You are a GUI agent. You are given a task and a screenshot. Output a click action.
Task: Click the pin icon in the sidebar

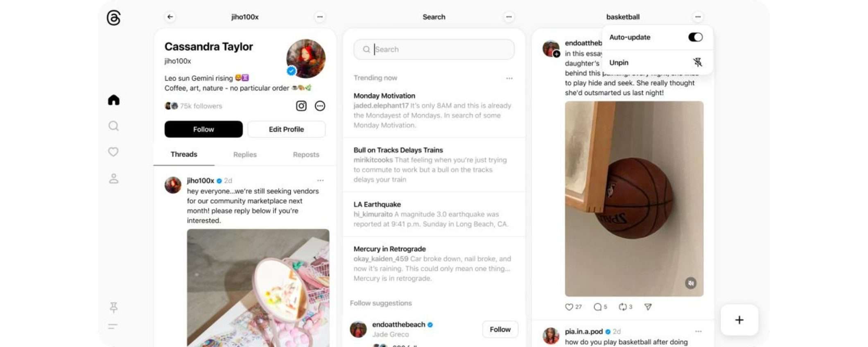tap(113, 307)
